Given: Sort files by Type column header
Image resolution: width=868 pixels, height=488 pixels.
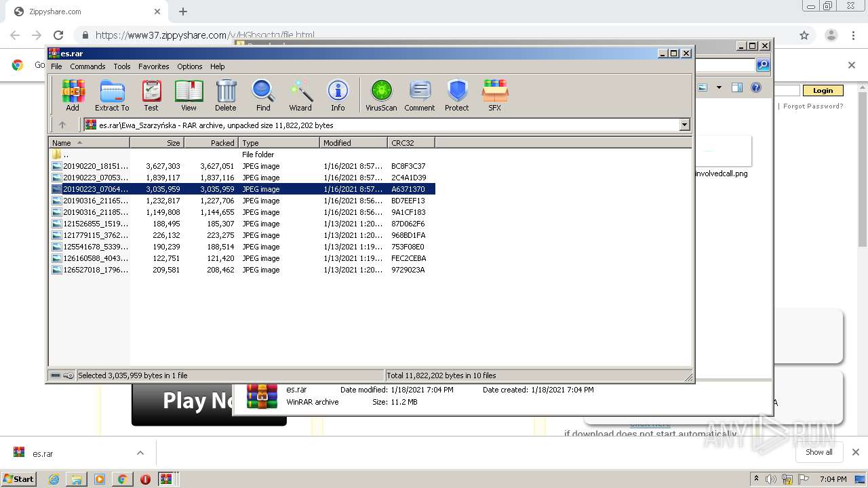Looking at the screenshot, I should click(279, 142).
